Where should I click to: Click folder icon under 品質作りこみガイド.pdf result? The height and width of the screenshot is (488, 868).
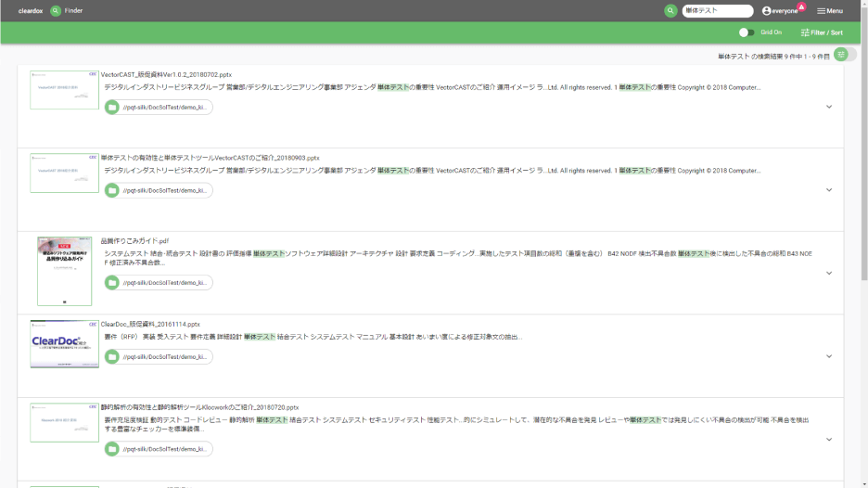(112, 282)
